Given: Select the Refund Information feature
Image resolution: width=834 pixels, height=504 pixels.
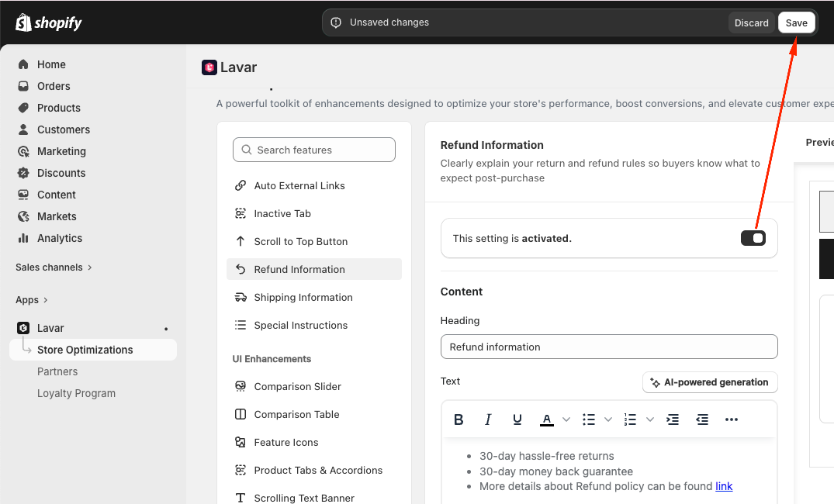Looking at the screenshot, I should 313,270.
